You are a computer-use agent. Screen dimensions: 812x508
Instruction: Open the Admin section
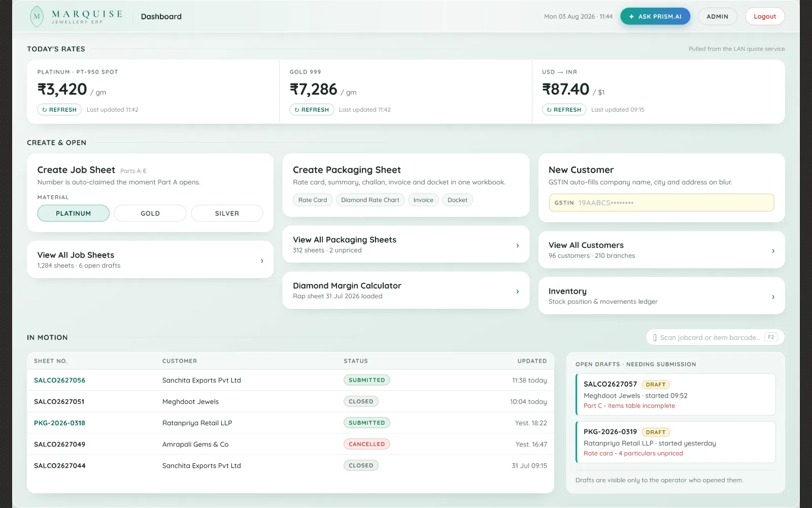(718, 16)
